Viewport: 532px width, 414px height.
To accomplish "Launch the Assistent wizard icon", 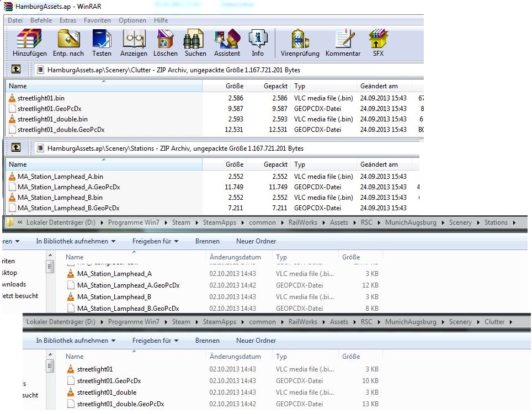I will coord(227,43).
